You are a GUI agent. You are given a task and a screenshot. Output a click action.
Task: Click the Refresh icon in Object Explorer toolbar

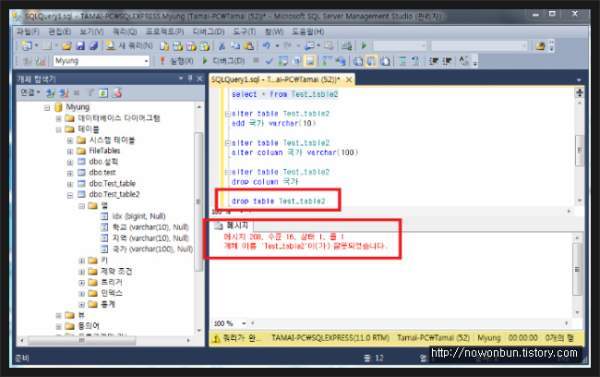point(103,93)
